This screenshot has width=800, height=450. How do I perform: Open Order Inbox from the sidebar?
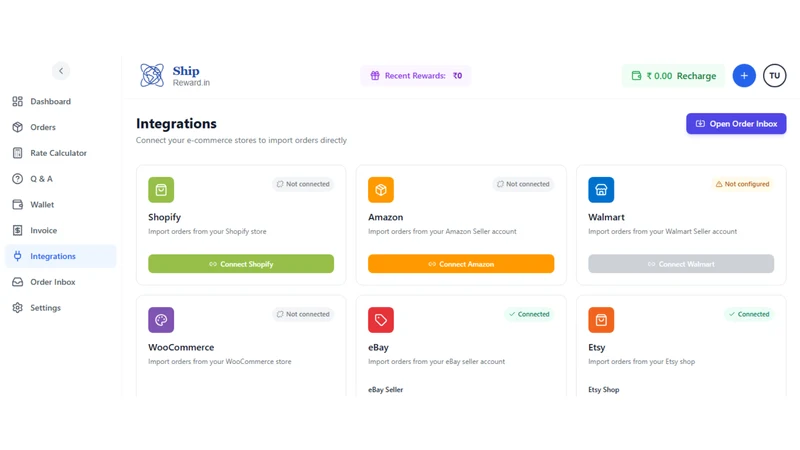pos(61,282)
